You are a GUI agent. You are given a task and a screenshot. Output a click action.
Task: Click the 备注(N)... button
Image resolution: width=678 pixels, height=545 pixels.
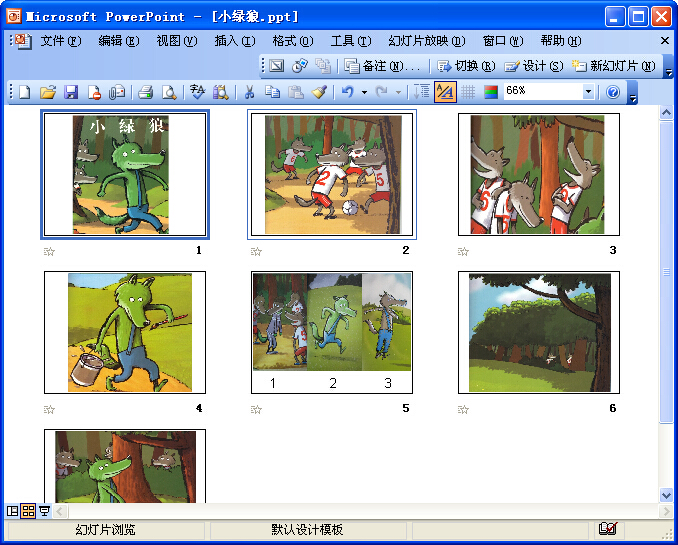pyautogui.click(x=382, y=66)
